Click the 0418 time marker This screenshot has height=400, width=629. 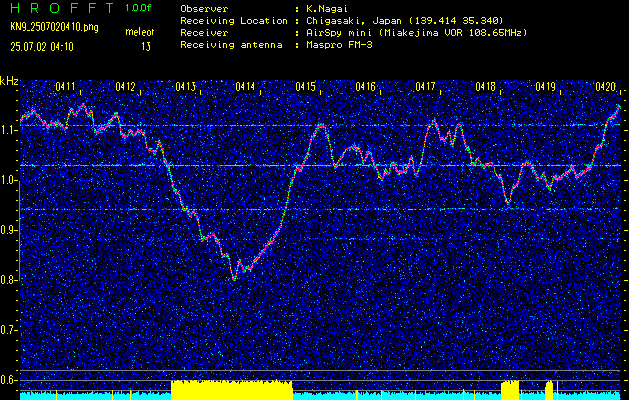click(x=485, y=86)
